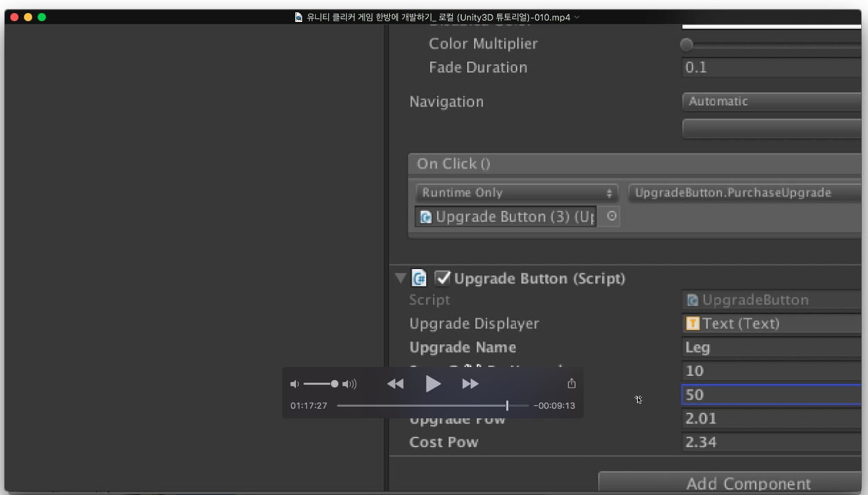Click the Color Multiplier label
Viewport: 868px width, 495px height.
pos(483,44)
